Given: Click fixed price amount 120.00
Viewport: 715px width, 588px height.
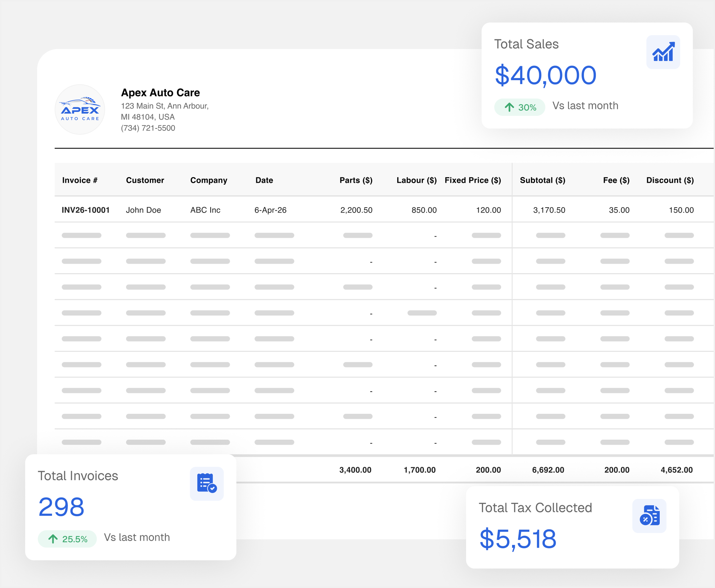Looking at the screenshot, I should pyautogui.click(x=488, y=210).
